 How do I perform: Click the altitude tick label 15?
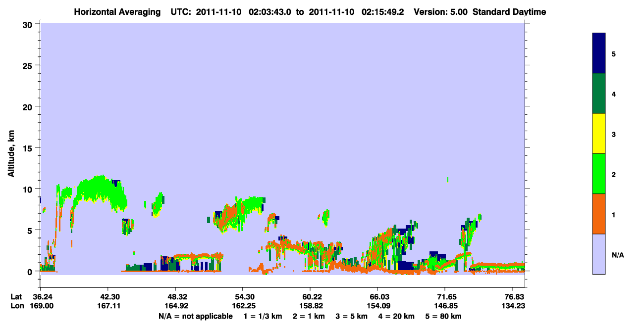pos(29,148)
